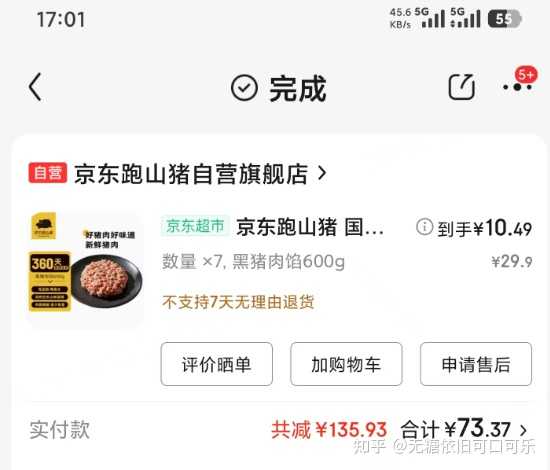This screenshot has height=470, width=550.
Task: Tap 不支持7天无理由退货 notice
Action: pyautogui.click(x=238, y=302)
